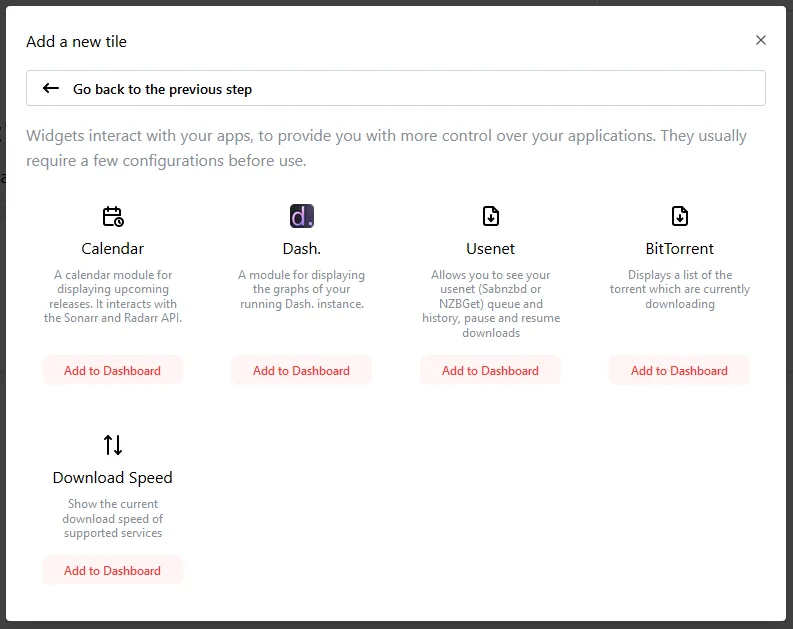Add the Download Speed widget to Dashboard
Viewport: 793px width, 629px height.
[112, 570]
